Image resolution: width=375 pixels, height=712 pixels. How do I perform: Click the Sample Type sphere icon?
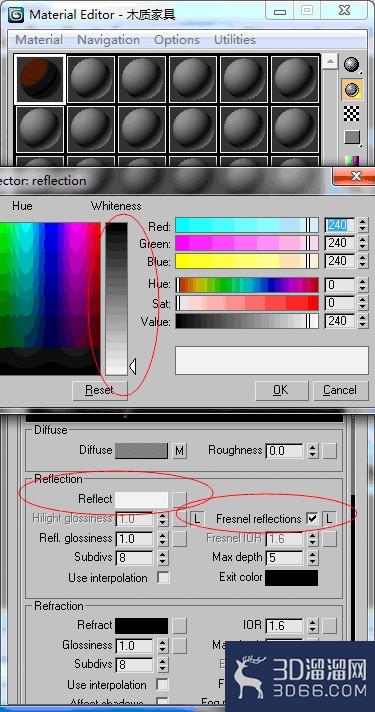pyautogui.click(x=351, y=65)
